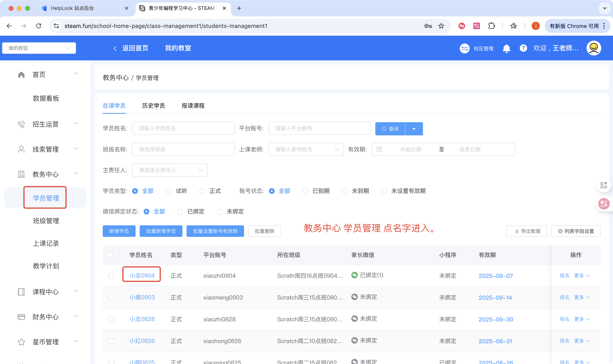Screen dimensions: 613x364
Task: Click the 学员姓名 name input field
Action: [183, 128]
